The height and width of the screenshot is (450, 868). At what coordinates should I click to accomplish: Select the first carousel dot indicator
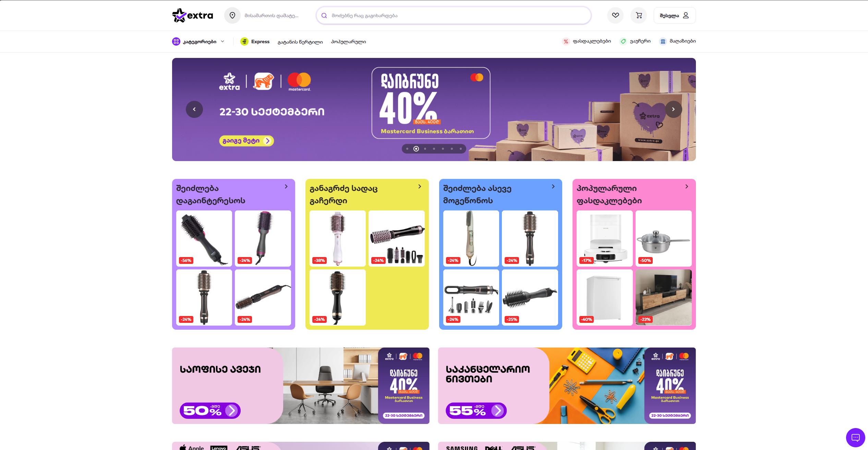point(407,149)
